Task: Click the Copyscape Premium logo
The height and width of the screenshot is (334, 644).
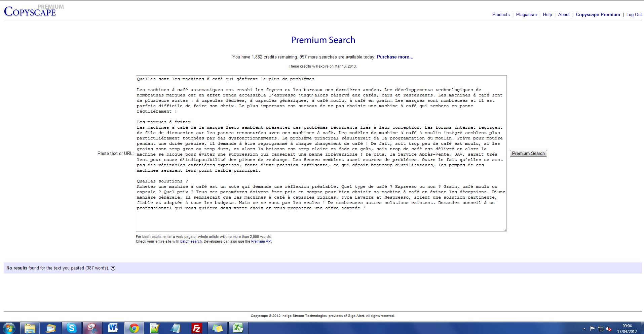Action: point(33,11)
